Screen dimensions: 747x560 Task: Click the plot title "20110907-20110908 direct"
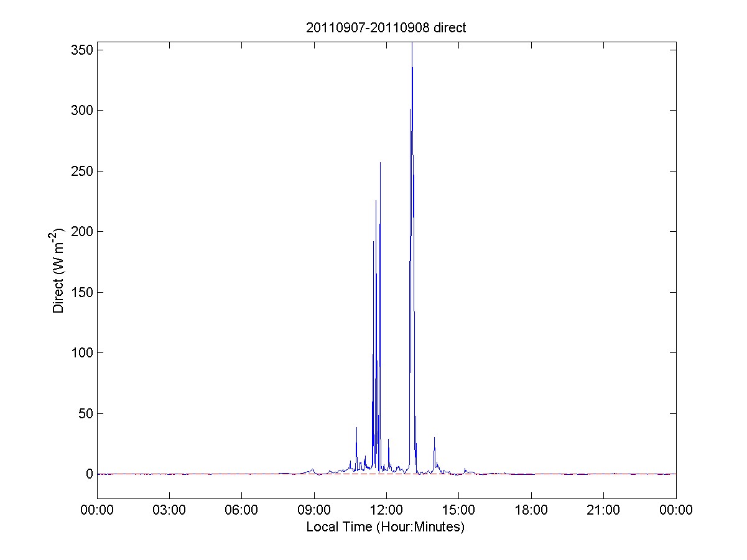coord(386,27)
